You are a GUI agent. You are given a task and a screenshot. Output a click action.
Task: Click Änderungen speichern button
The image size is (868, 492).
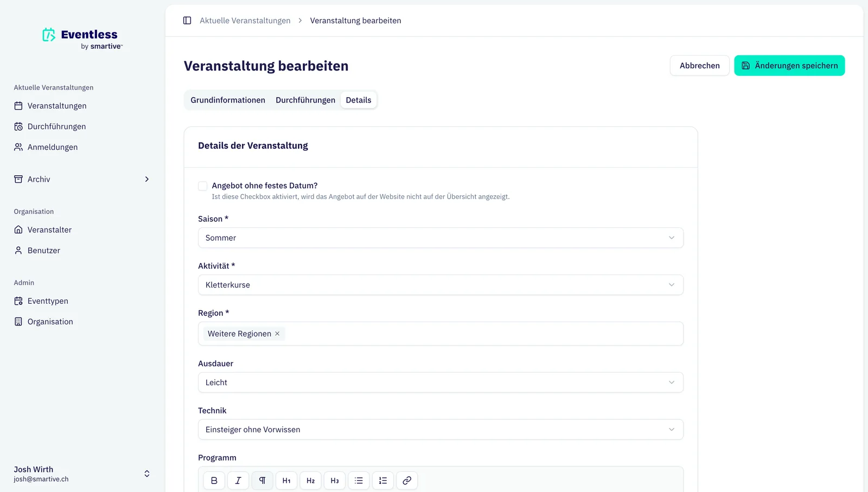tap(789, 66)
